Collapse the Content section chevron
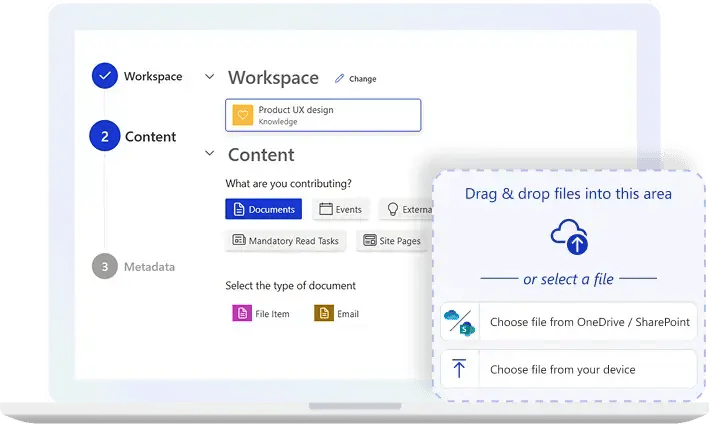Image resolution: width=711 pixels, height=424 pixels. point(209,154)
